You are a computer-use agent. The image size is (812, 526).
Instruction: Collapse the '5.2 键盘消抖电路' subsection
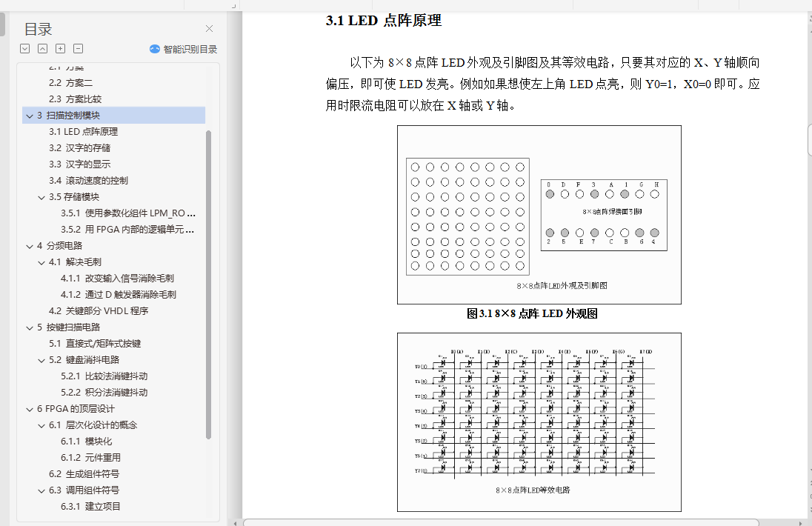pyautogui.click(x=41, y=360)
